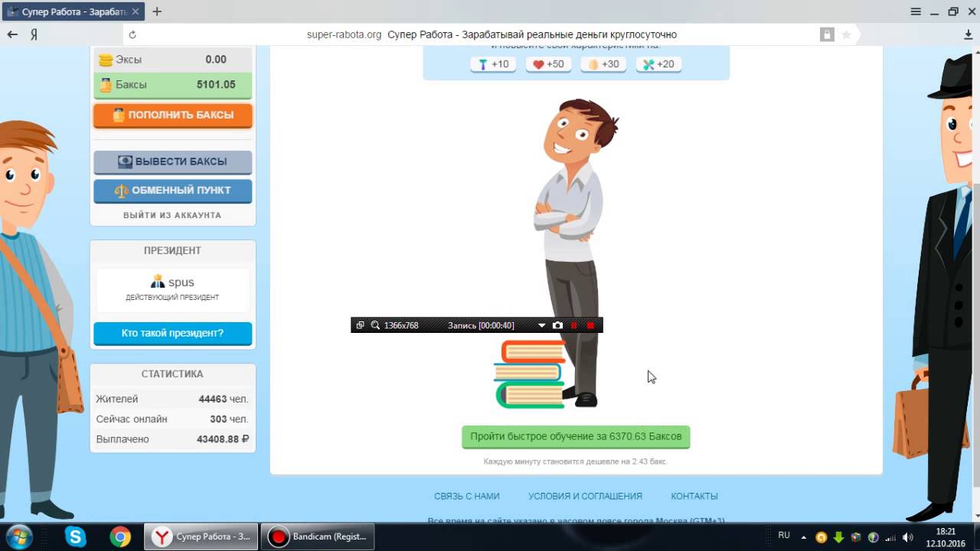Viewport: 980px width, 551px height.
Task: Click "Пополнить баксы" orange button
Action: [x=173, y=116]
